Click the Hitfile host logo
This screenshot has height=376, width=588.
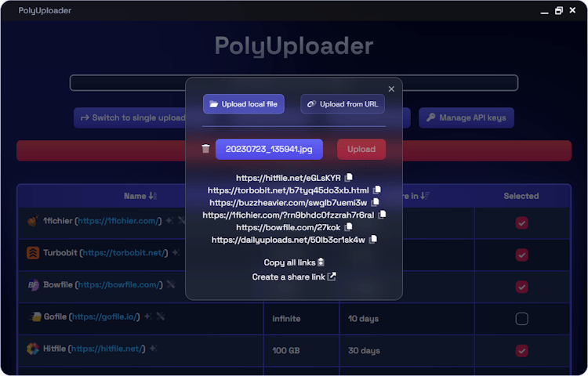(x=33, y=349)
